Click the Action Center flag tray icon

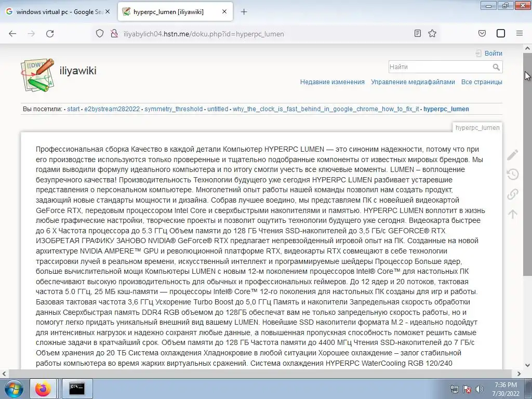click(467, 389)
